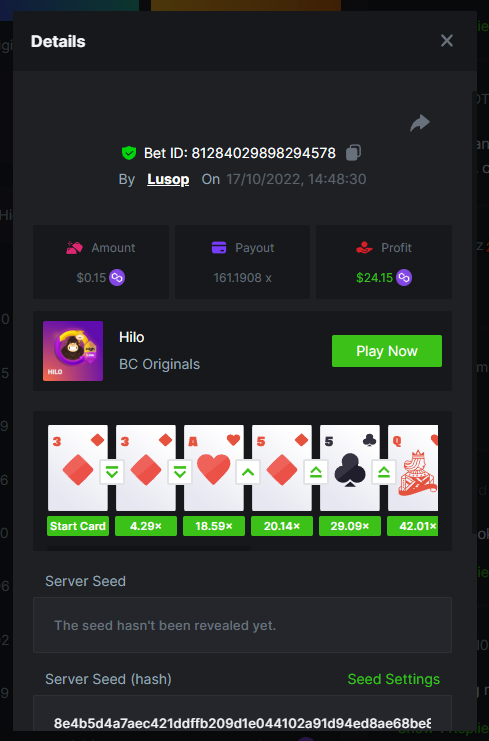Copy the Bet ID to clipboard
Image resolution: width=489 pixels, height=741 pixels.
[353, 153]
